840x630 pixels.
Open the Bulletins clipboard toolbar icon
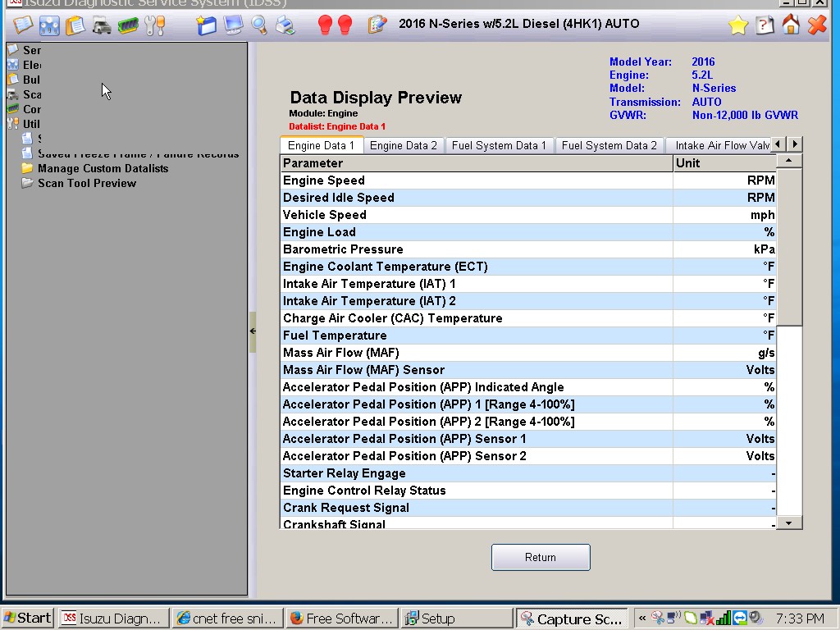coord(75,25)
